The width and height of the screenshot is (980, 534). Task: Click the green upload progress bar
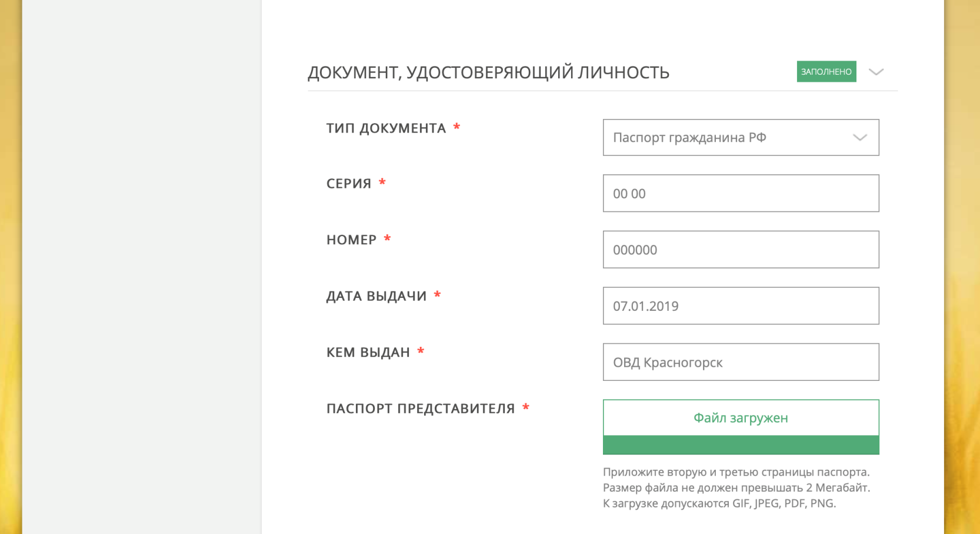tap(741, 445)
